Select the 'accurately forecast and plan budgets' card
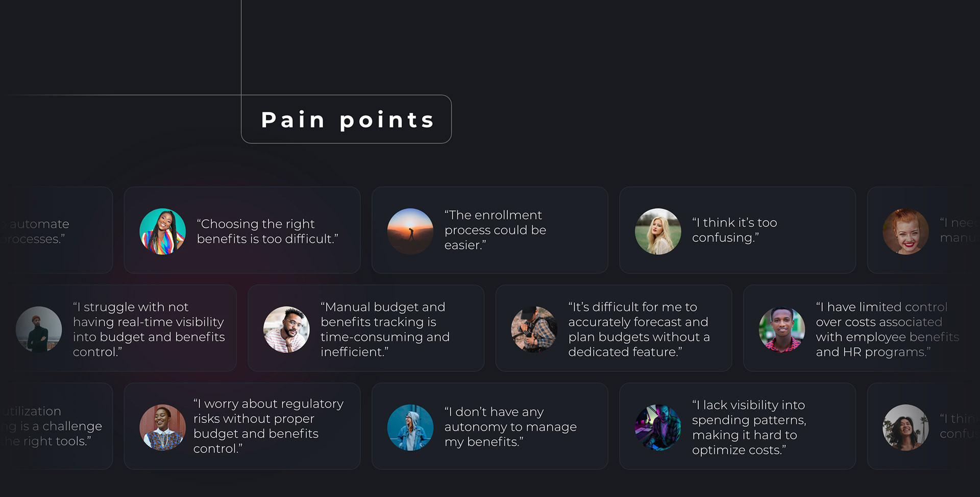This screenshot has width=980, height=497. coord(614,328)
